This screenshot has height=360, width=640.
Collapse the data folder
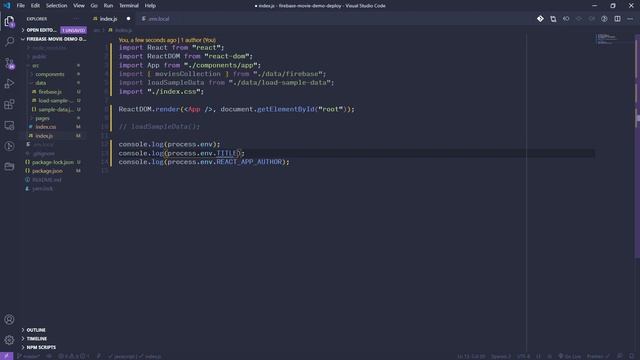point(40,83)
